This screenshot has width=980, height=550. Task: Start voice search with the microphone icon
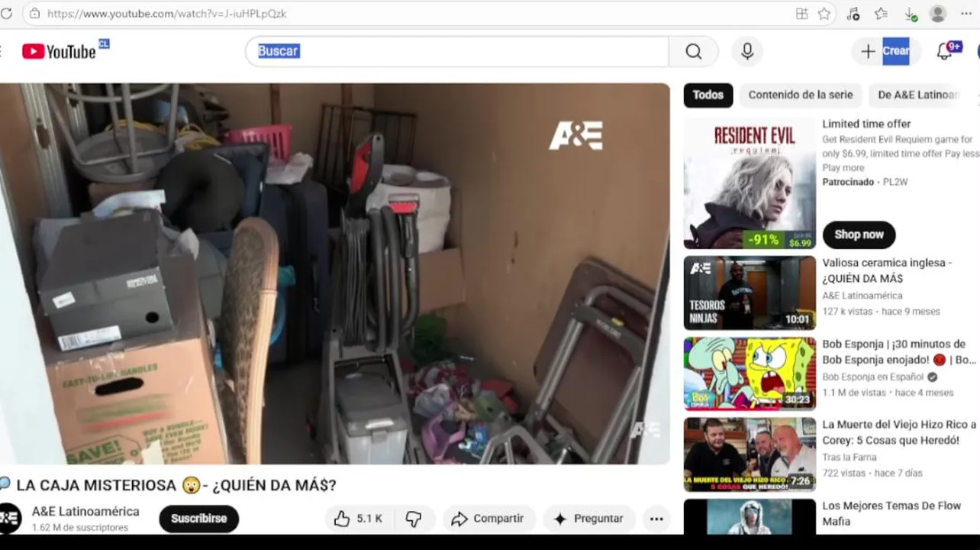tap(747, 51)
